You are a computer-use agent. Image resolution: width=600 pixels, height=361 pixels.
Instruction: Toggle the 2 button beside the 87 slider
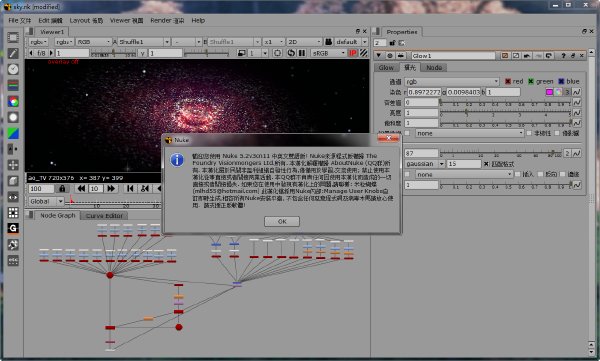tap(567, 153)
